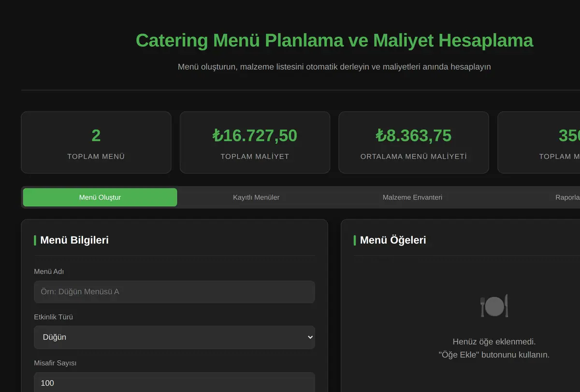Open the Kayıtlı Menüler tab

point(256,197)
